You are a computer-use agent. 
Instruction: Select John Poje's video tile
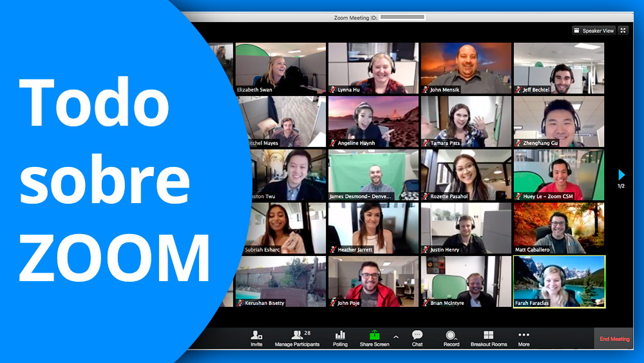374,282
